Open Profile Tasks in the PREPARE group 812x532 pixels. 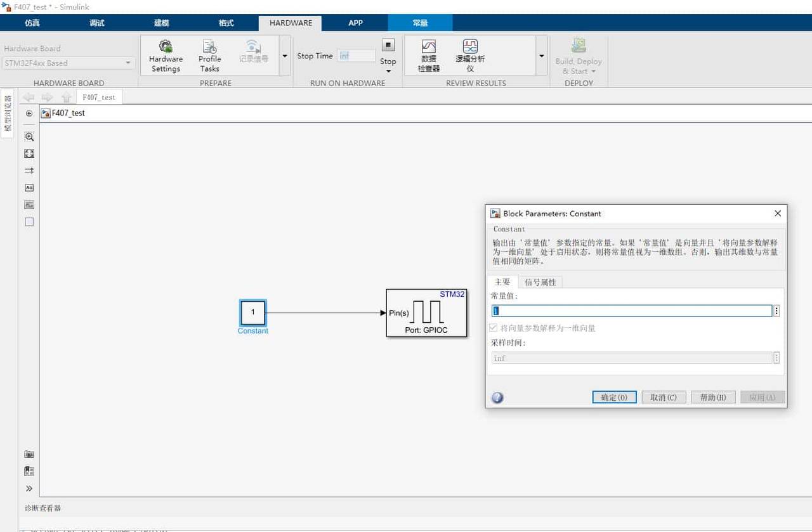pos(209,55)
